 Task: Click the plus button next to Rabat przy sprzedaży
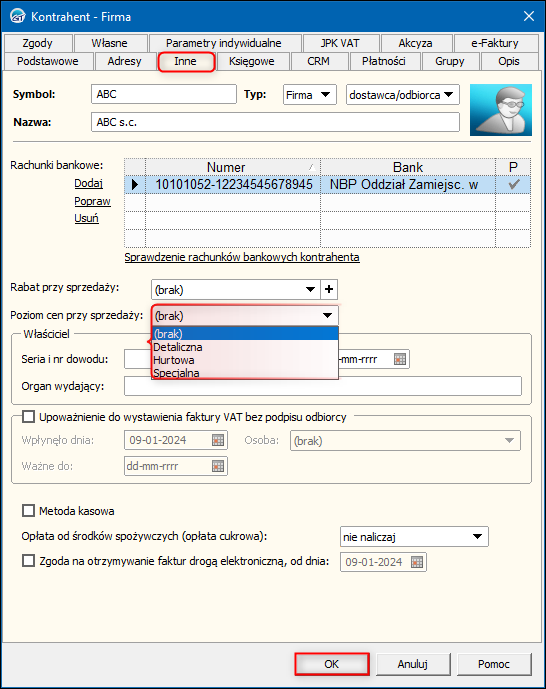click(x=329, y=289)
